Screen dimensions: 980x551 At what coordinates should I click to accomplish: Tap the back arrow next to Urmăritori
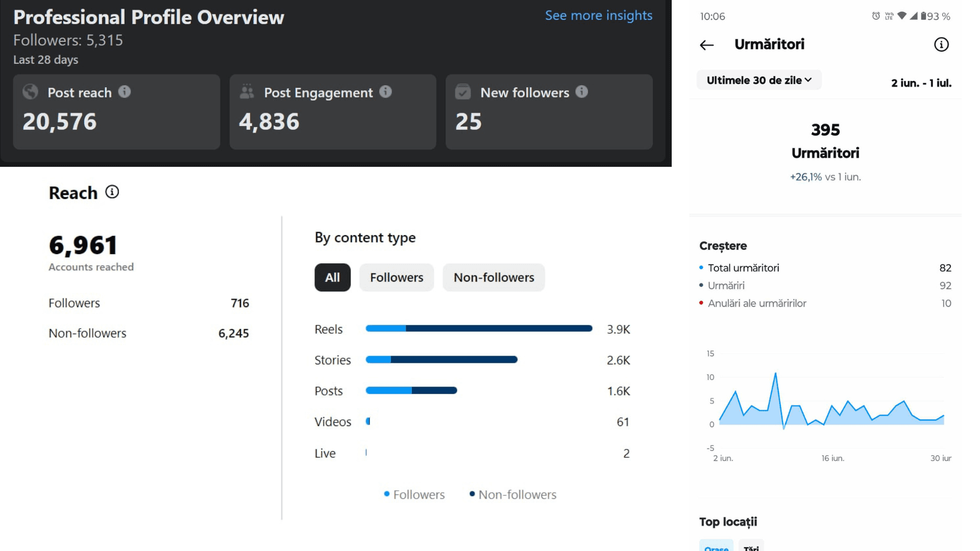(x=707, y=45)
